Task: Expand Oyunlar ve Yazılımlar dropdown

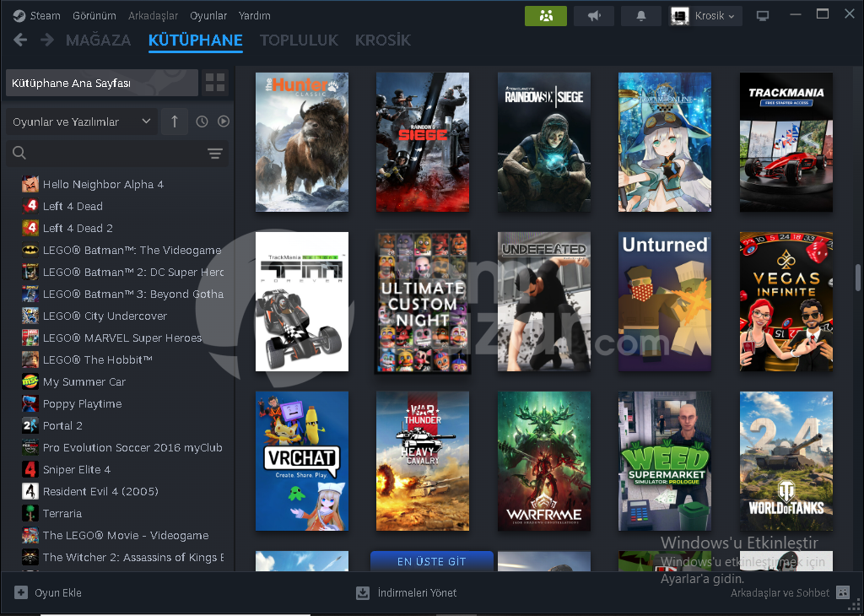Action: pos(82,122)
